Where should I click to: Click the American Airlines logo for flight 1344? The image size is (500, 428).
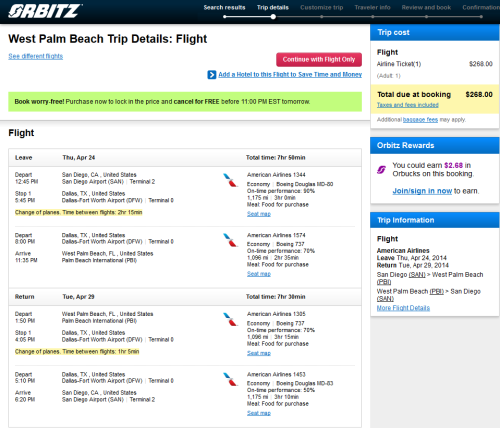[x=230, y=180]
